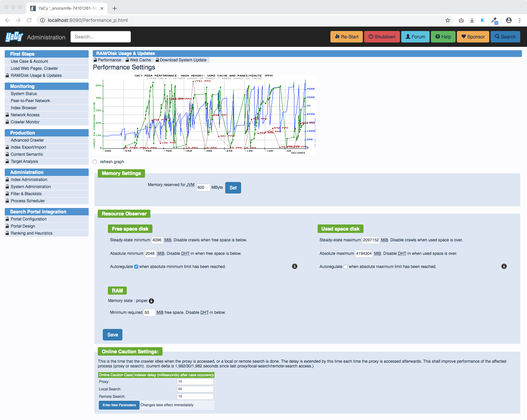Click the blue Search button in header
The width and height of the screenshot is (527, 420).
505,37
